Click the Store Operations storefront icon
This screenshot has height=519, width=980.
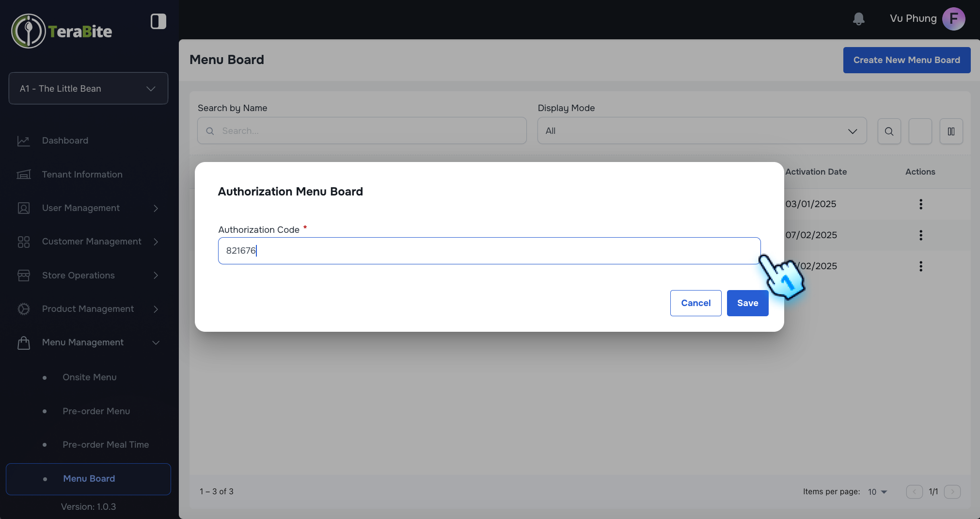click(x=23, y=275)
